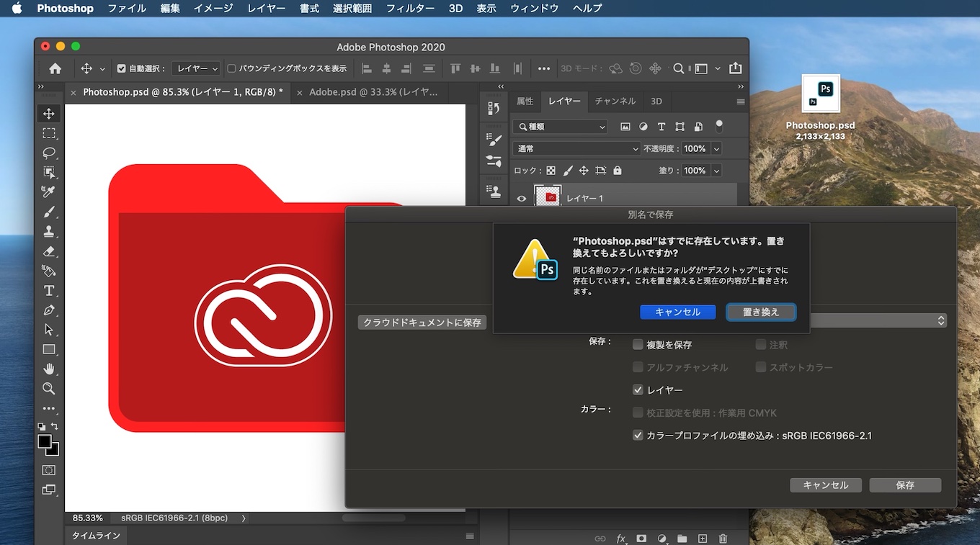Click the Share icon in options bar
This screenshot has width=980, height=545.
735,68
